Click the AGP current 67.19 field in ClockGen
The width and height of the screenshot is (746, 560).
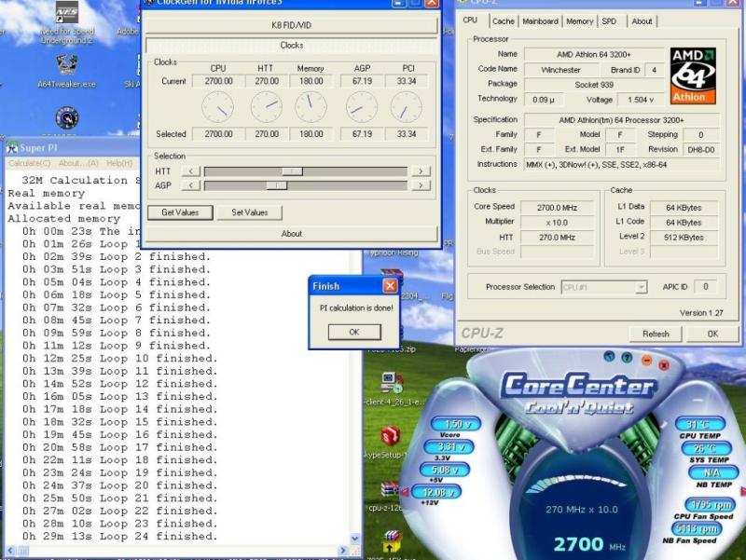coord(362,81)
